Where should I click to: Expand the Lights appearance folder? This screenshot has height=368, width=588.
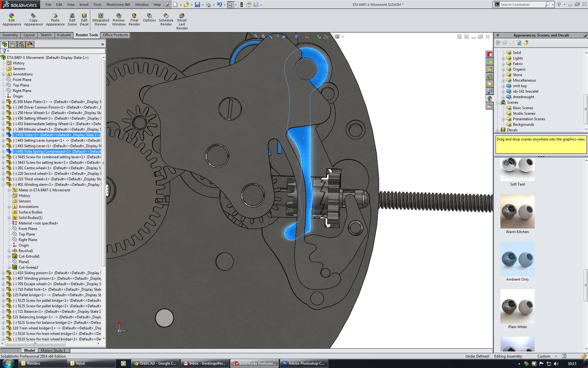pos(503,58)
